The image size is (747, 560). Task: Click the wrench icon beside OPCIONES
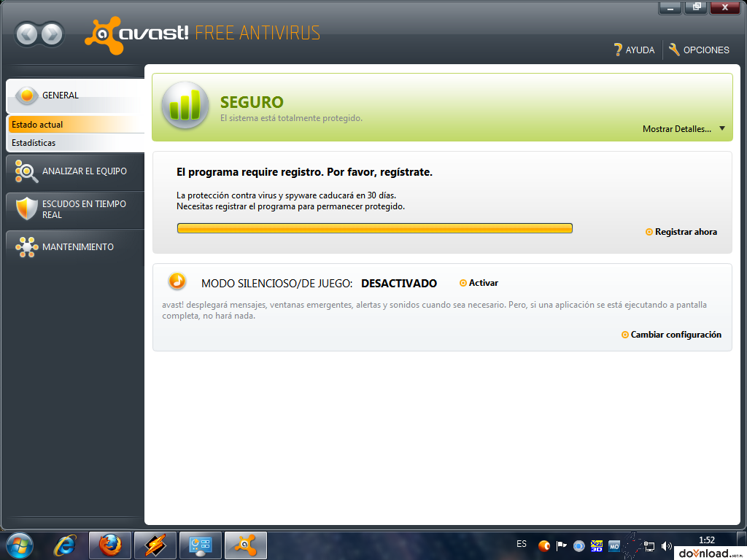[x=673, y=50]
